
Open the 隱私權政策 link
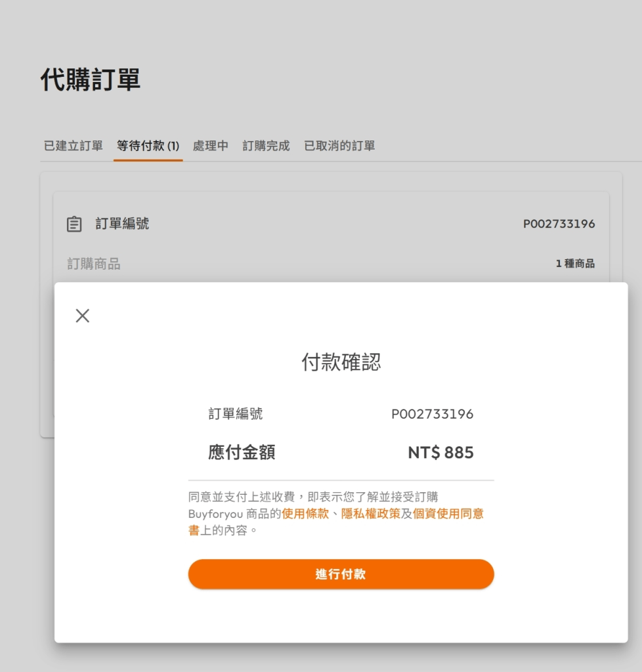coord(371,514)
